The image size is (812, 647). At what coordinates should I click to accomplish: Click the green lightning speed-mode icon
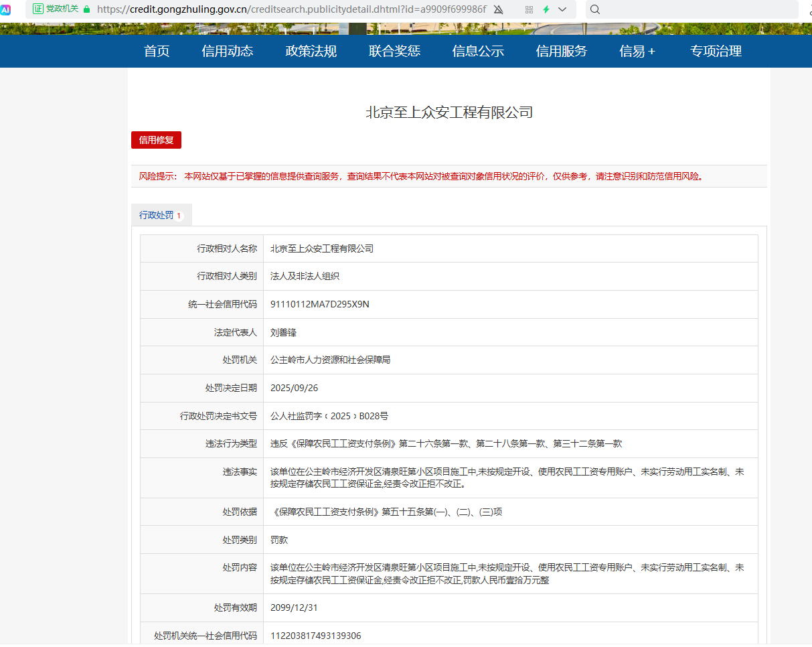point(546,9)
